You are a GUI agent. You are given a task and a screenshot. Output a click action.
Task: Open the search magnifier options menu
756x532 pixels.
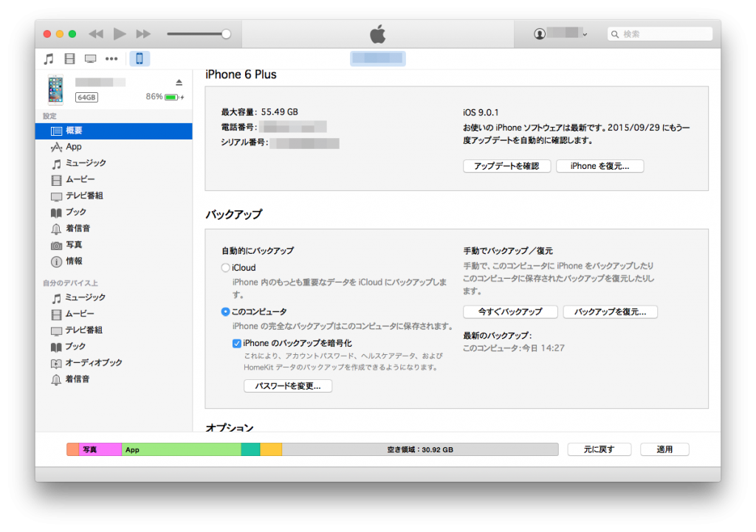pos(614,33)
